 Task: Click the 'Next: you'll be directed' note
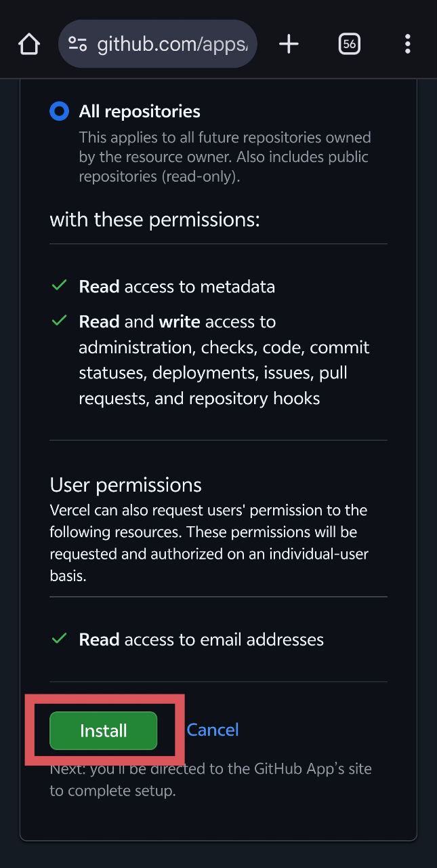(x=211, y=780)
